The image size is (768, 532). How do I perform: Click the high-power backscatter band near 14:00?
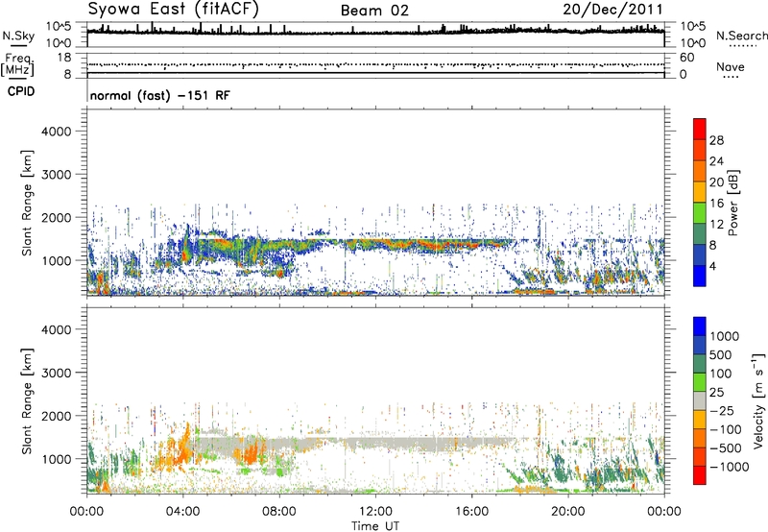423,244
